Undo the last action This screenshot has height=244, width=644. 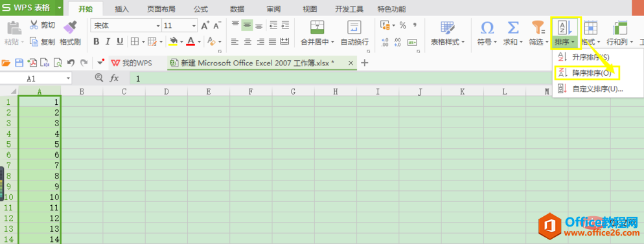[x=71, y=63]
